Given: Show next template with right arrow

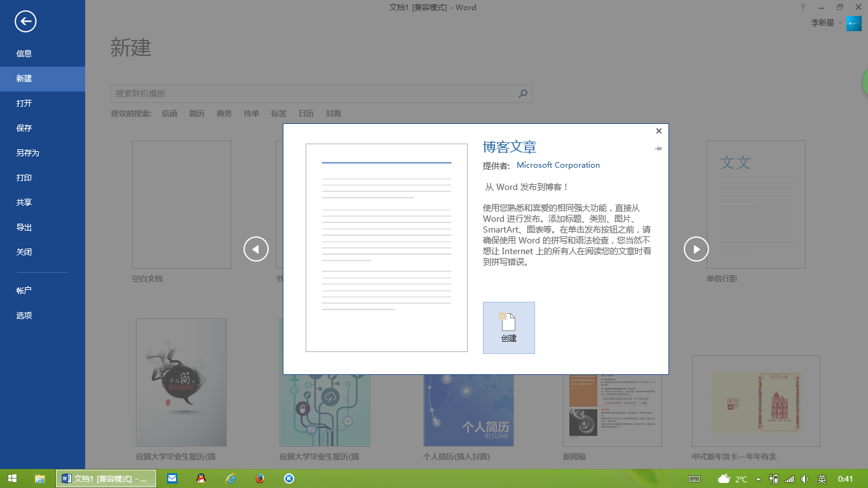Looking at the screenshot, I should [696, 249].
